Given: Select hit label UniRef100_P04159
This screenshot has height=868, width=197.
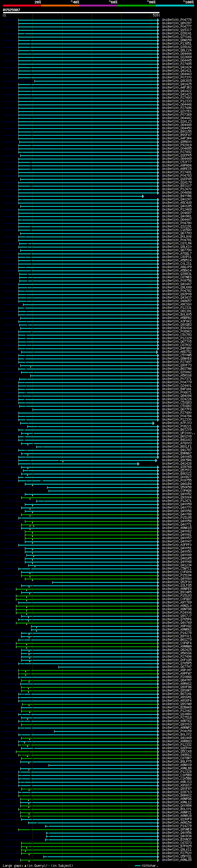Looking at the screenshot, I should [176, 731].
